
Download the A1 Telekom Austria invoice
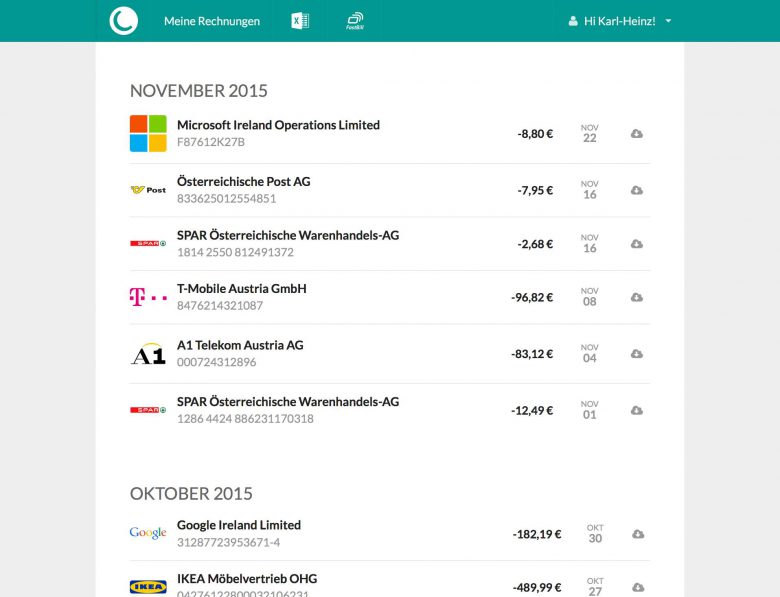click(637, 354)
